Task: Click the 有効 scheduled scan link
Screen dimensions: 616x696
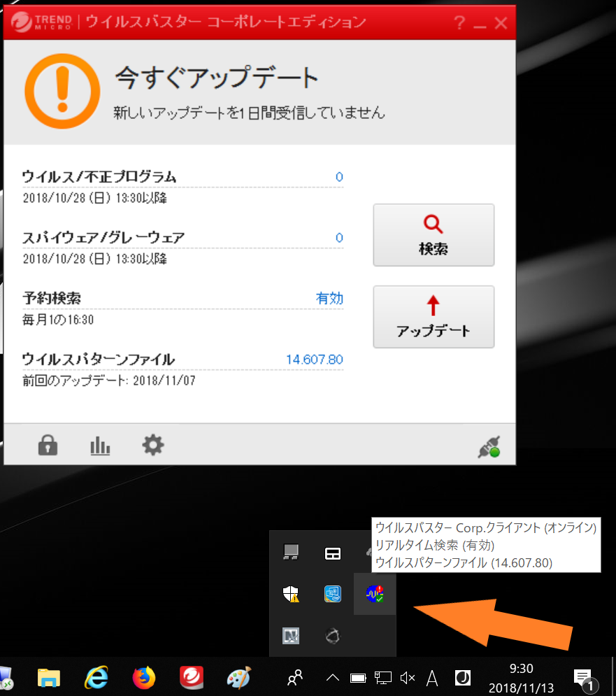Action: 329,298
